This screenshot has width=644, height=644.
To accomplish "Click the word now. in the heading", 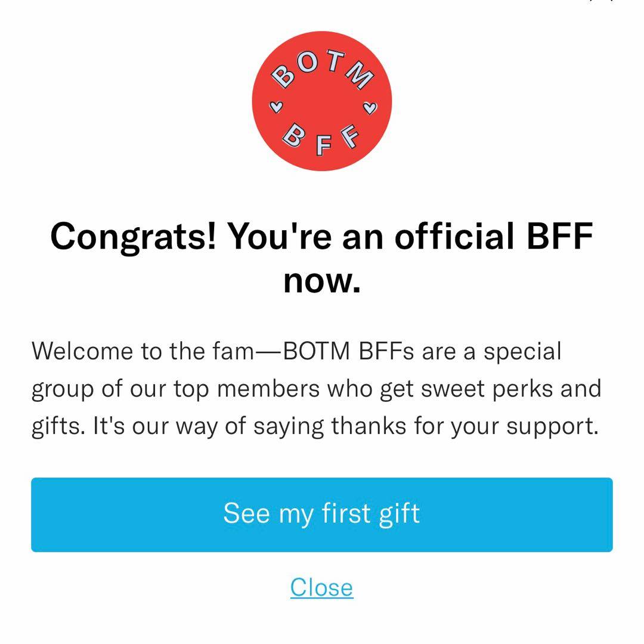I will 322,280.
